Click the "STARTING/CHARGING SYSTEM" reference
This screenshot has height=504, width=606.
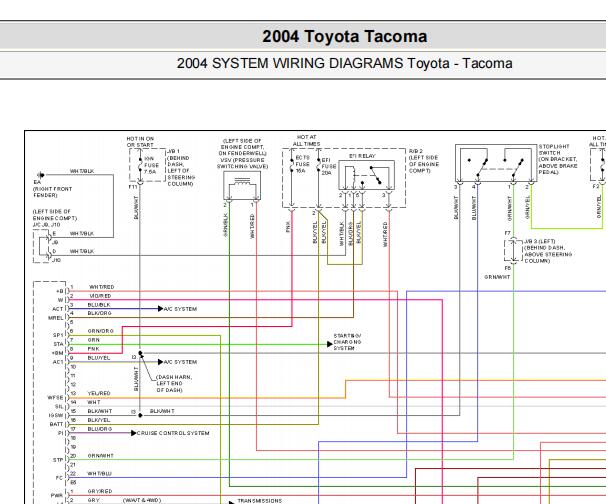click(x=347, y=342)
